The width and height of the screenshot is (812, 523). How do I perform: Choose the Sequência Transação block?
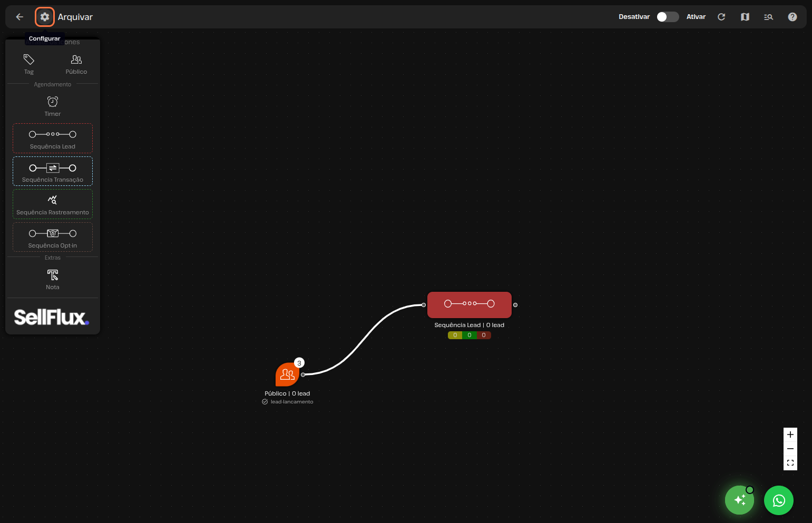point(53,171)
